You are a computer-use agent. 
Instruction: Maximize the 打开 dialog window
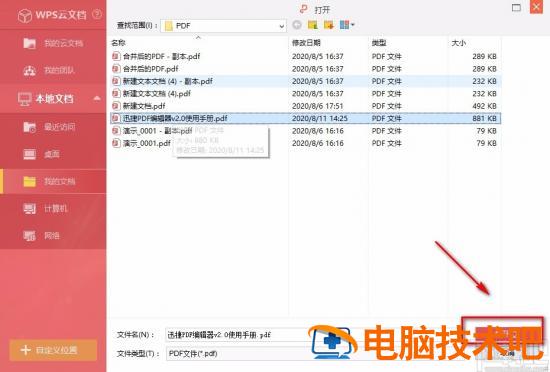click(x=516, y=8)
